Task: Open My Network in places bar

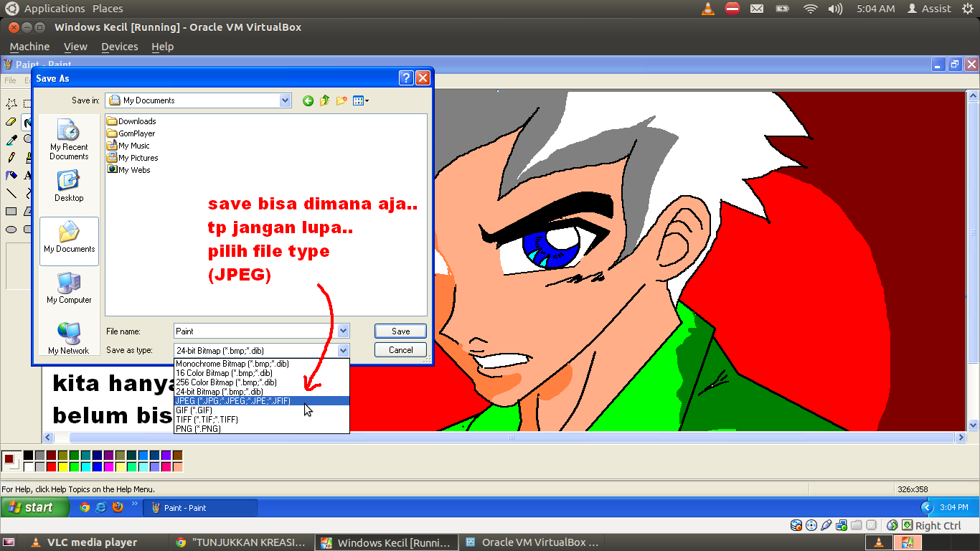Action: coord(69,339)
